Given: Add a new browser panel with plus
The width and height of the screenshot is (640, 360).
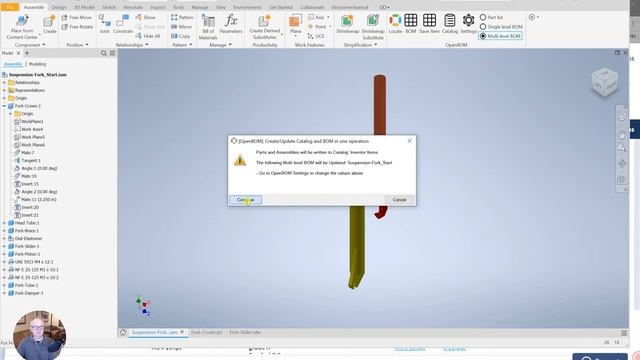Looking at the screenshot, I should point(27,53).
